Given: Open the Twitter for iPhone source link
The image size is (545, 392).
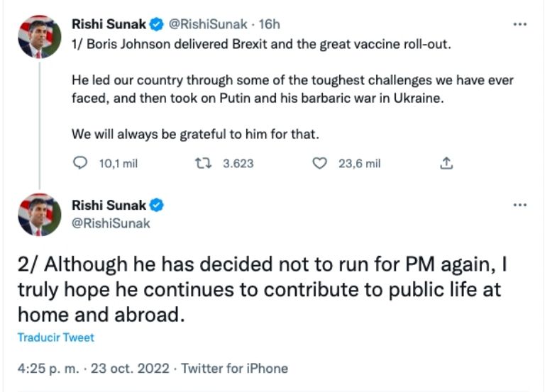Looking at the screenshot, I should tap(235, 369).
